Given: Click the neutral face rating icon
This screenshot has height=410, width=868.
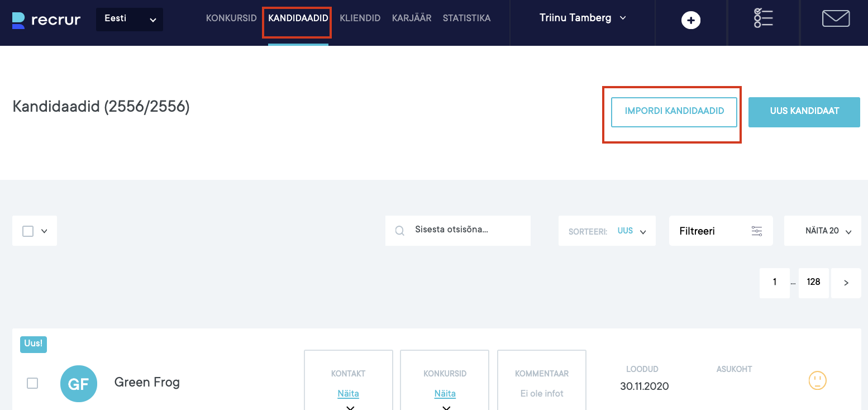Looking at the screenshot, I should coord(817,381).
